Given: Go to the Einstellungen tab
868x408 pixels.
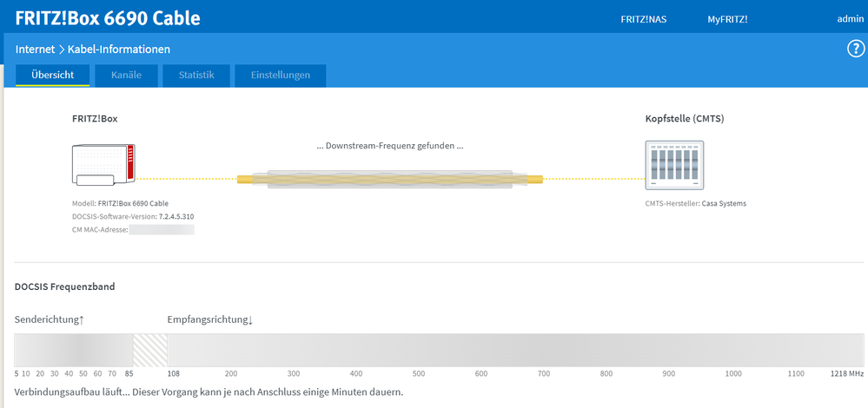Looking at the screenshot, I should pos(280,76).
